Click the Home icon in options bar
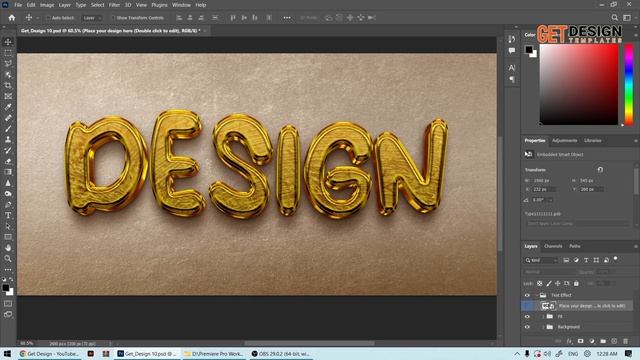The image size is (640, 360). 12,18
